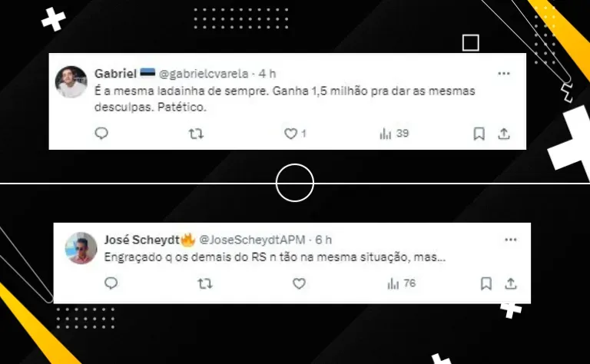Open the @JoseScheydtAPM handle link
The height and width of the screenshot is (364, 590).
(252, 240)
